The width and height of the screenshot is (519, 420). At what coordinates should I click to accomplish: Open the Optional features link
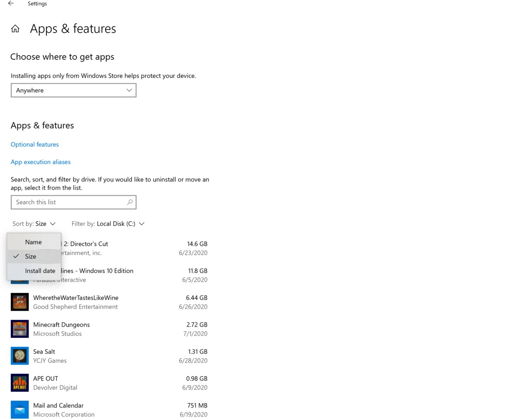(35, 144)
